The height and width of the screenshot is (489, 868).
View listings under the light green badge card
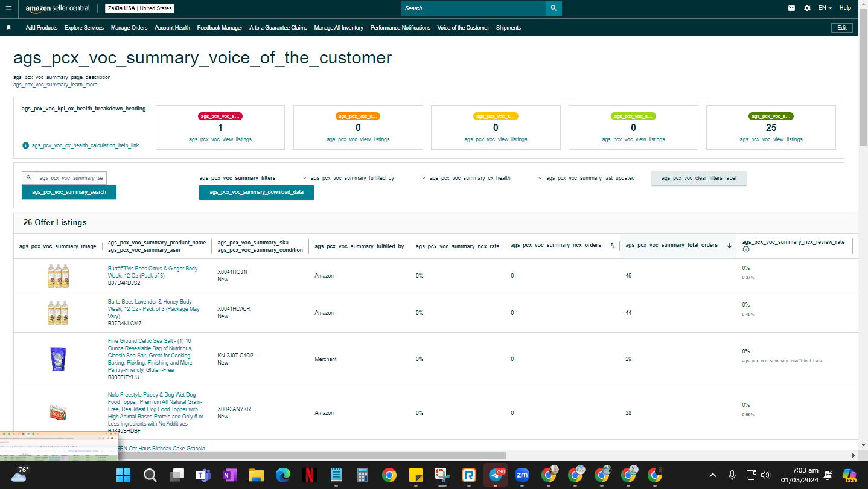pos(633,139)
